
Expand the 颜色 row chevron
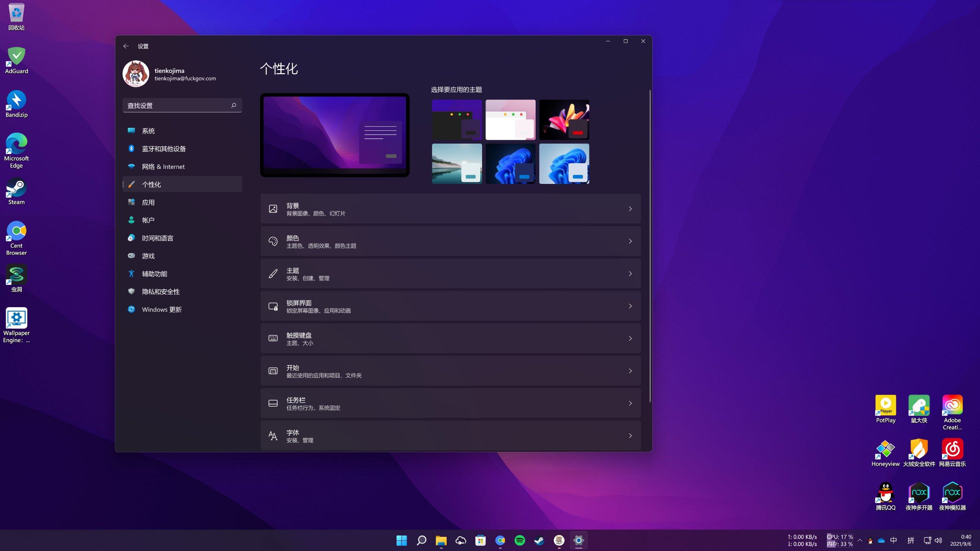click(630, 241)
